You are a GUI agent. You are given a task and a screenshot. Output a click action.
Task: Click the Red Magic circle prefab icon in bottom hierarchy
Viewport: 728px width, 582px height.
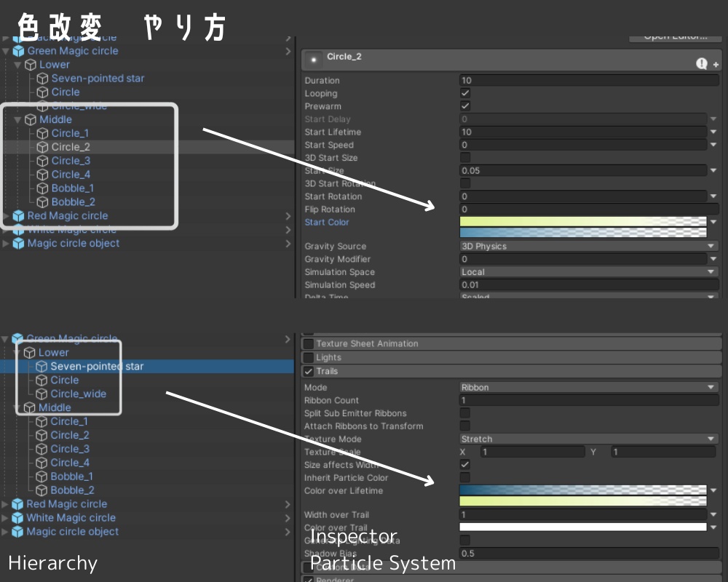coord(17,504)
